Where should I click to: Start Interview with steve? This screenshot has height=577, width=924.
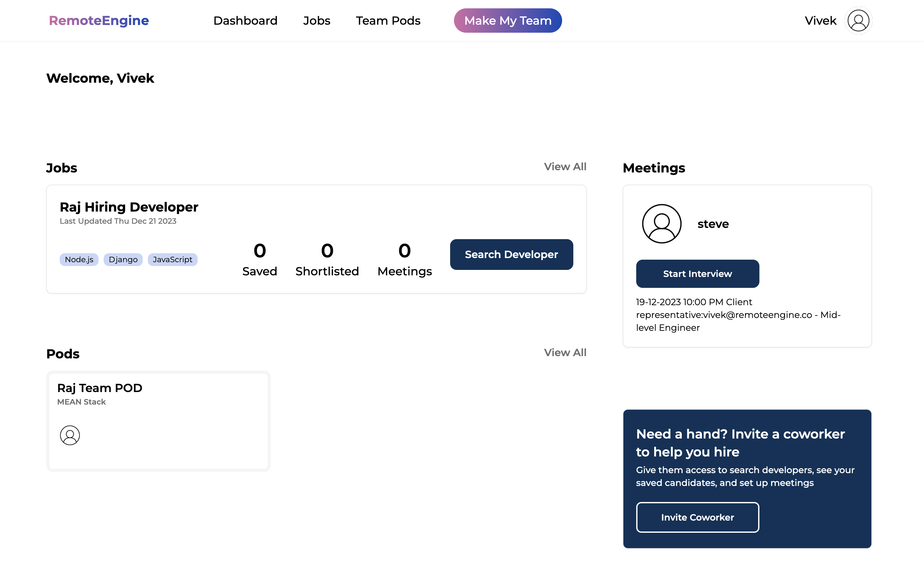[x=697, y=274]
